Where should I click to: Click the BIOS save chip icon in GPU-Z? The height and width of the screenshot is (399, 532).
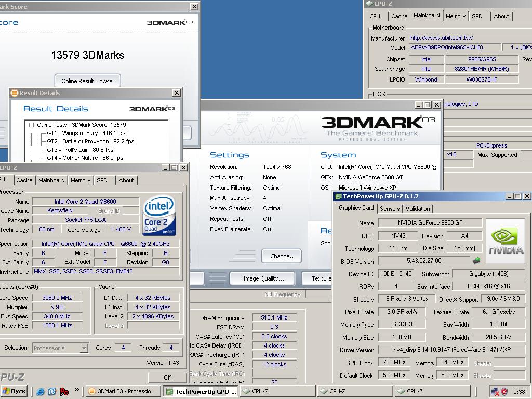[476, 261]
